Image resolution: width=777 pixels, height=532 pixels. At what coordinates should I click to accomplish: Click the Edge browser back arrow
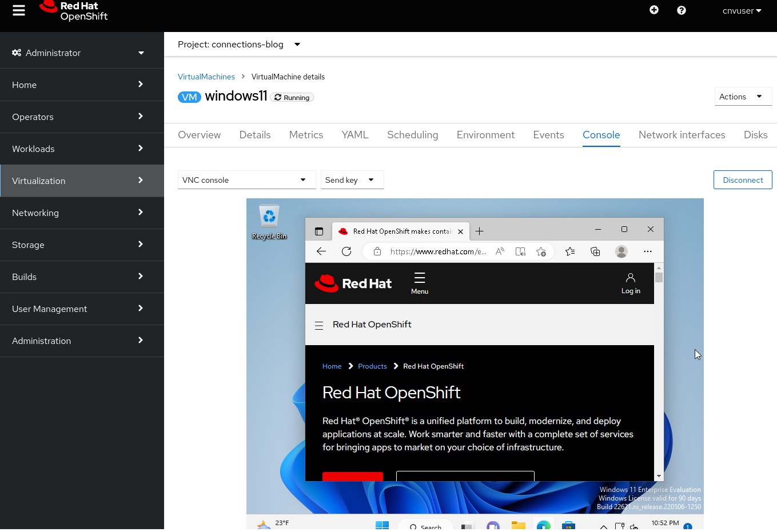(x=321, y=251)
